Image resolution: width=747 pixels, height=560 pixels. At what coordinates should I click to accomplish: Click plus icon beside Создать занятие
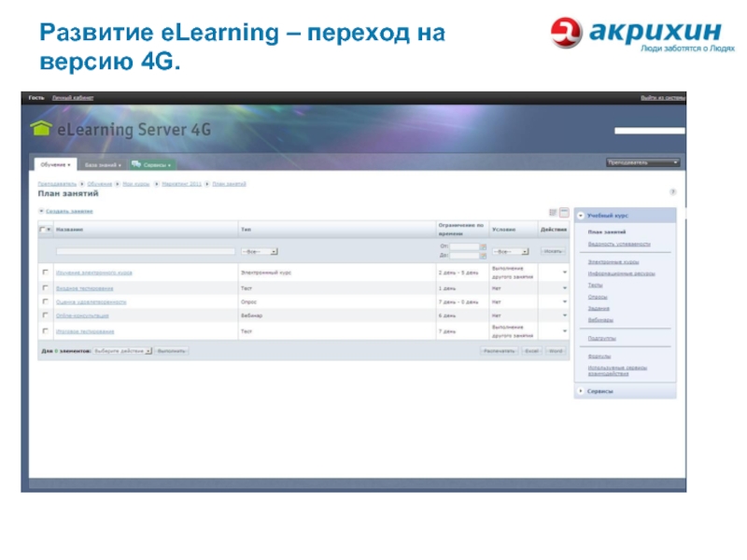point(41,212)
